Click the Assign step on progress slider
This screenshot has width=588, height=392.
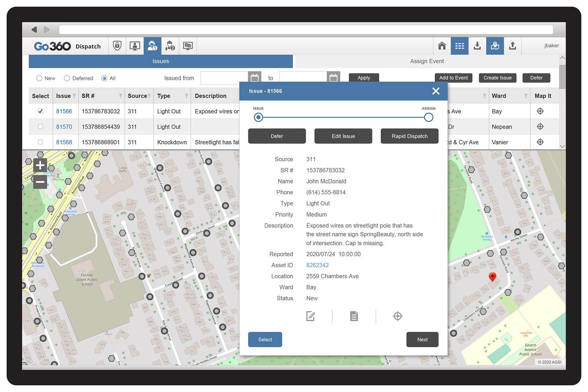428,117
